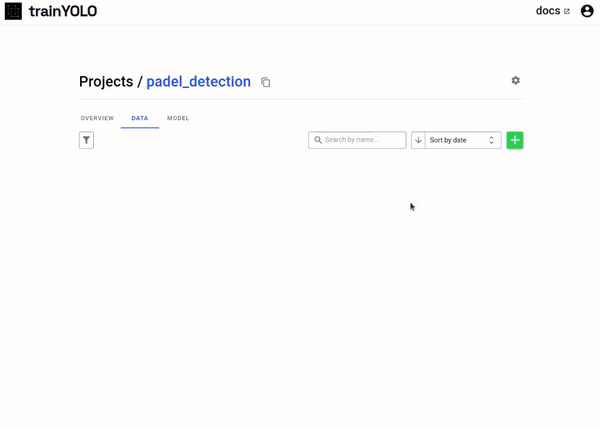
Task: Open the Sort by date dropdown
Action: point(463,140)
